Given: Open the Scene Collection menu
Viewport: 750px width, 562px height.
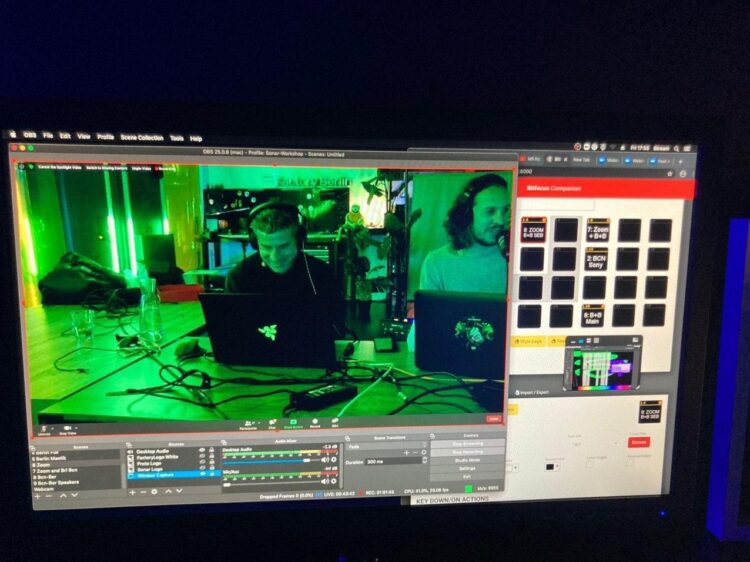Looking at the screenshot, I should coord(142,137).
